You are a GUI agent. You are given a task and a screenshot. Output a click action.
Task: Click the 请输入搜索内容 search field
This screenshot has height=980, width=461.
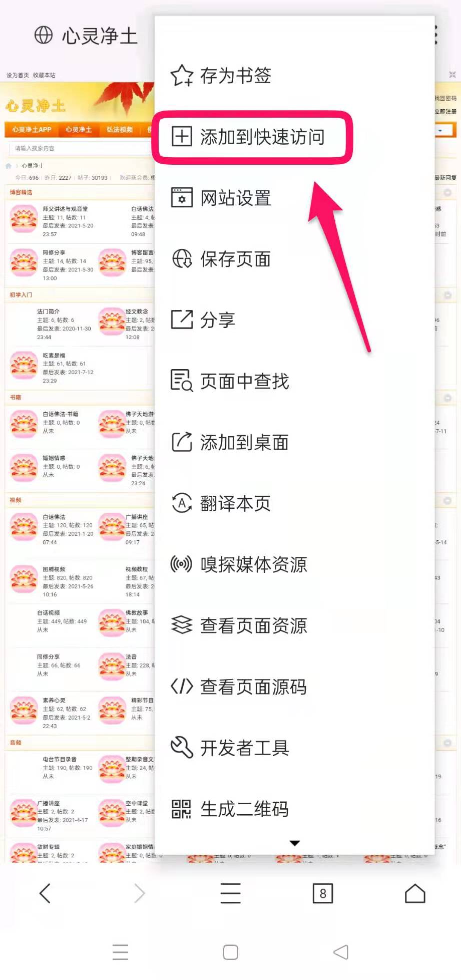point(81,148)
